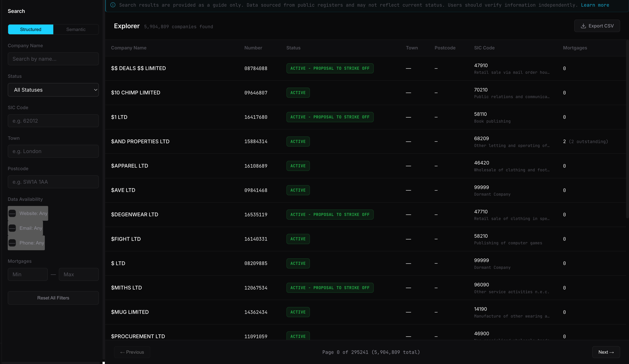Open the All Statuses dropdown
The image size is (629, 364).
(x=53, y=90)
